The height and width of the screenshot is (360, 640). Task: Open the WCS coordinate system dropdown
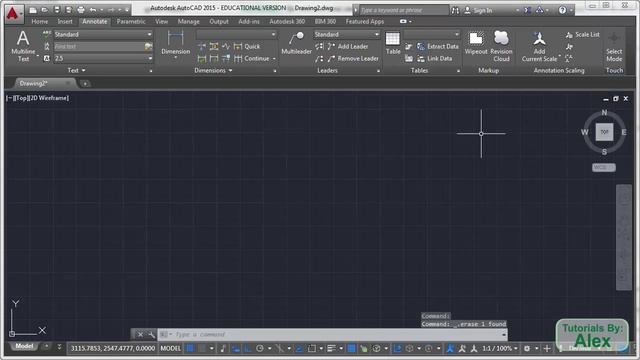[604, 167]
